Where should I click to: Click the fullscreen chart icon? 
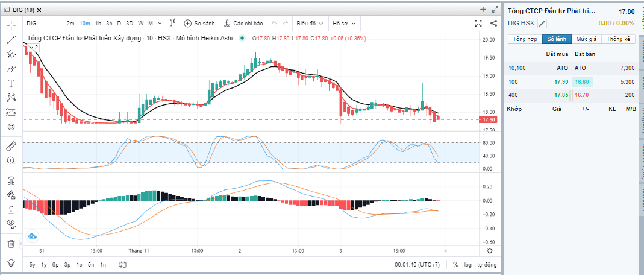[x=479, y=23]
